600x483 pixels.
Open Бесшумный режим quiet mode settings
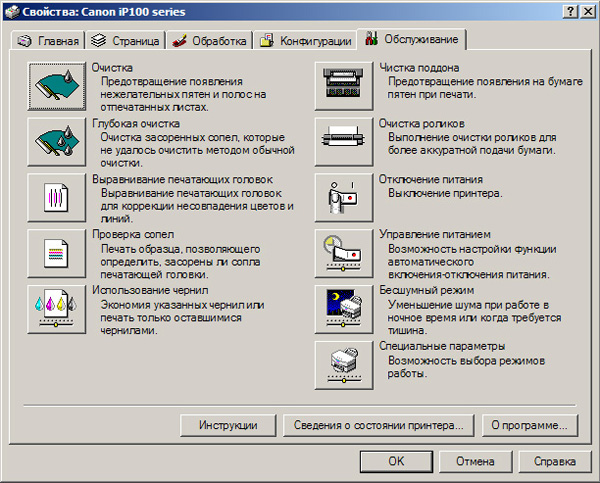point(344,309)
